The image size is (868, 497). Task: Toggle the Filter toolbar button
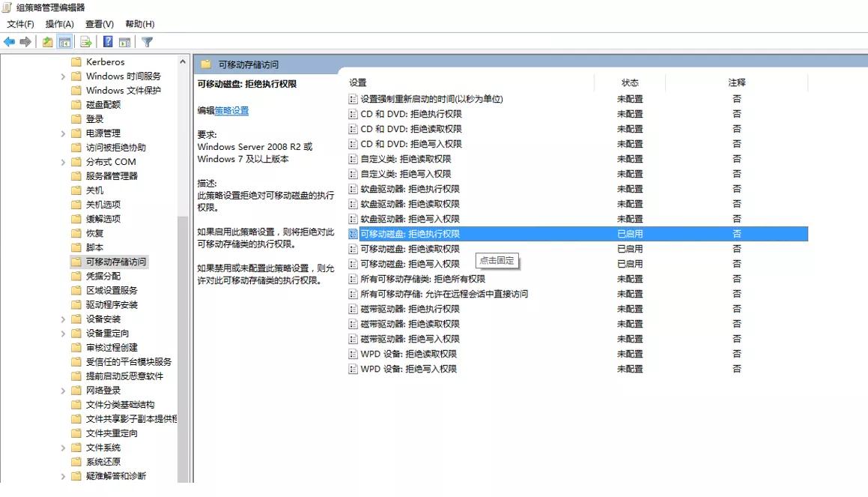tap(148, 42)
